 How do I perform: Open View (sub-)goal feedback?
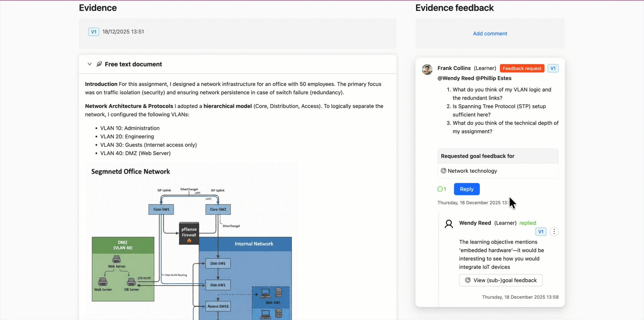click(501, 280)
